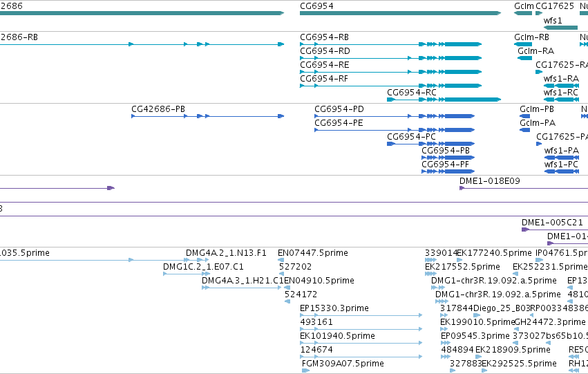Click the CG42686-PB protein label

coord(158,109)
